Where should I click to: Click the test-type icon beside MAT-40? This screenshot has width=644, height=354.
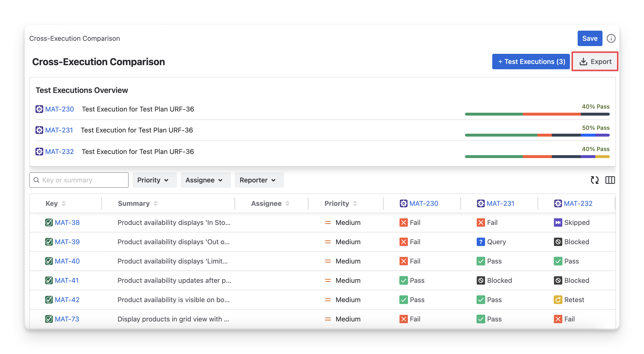[x=49, y=261]
